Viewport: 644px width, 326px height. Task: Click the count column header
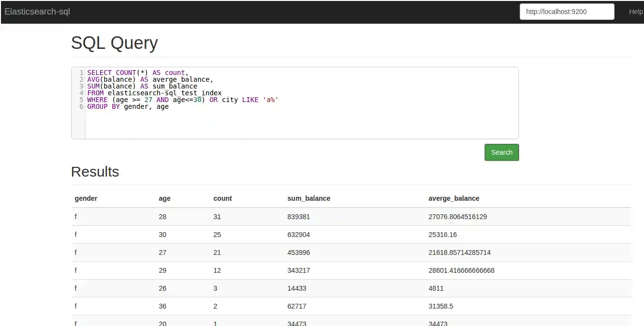(x=222, y=198)
